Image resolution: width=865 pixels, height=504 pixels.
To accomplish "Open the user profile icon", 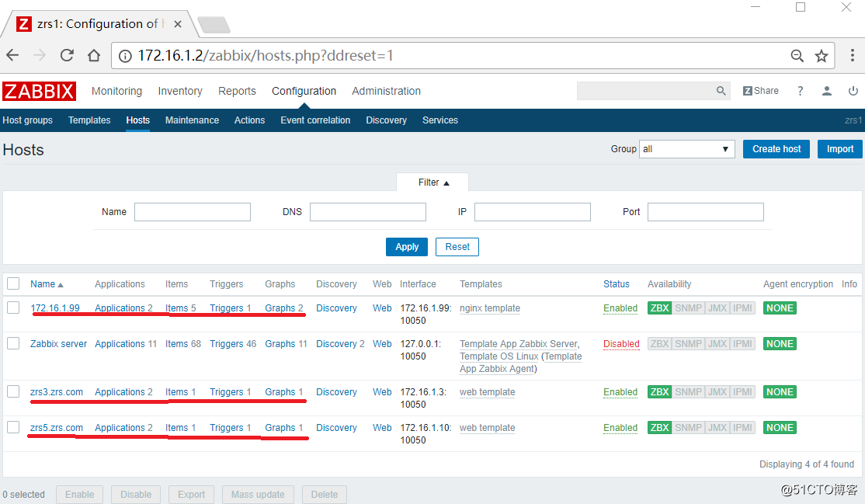I will pyautogui.click(x=826, y=91).
